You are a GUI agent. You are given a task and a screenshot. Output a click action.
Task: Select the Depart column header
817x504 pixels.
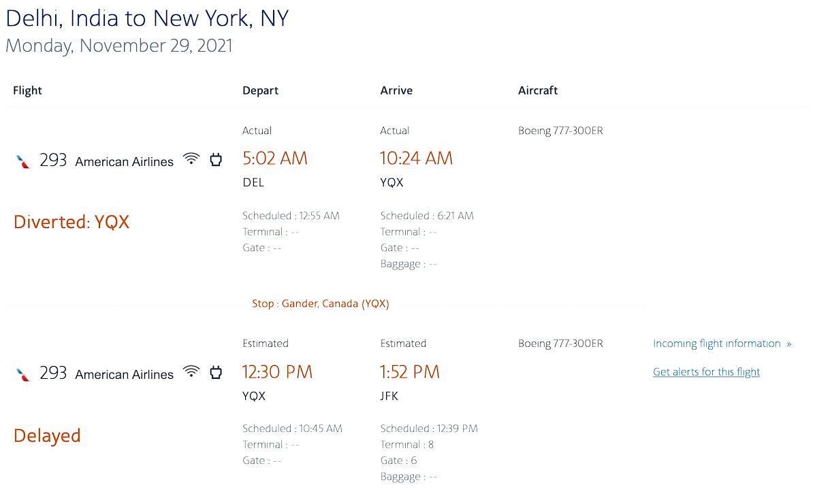(x=261, y=90)
